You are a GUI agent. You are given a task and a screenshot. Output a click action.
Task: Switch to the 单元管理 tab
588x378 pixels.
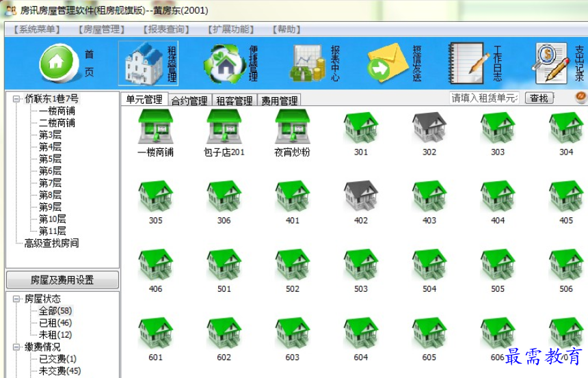click(144, 99)
